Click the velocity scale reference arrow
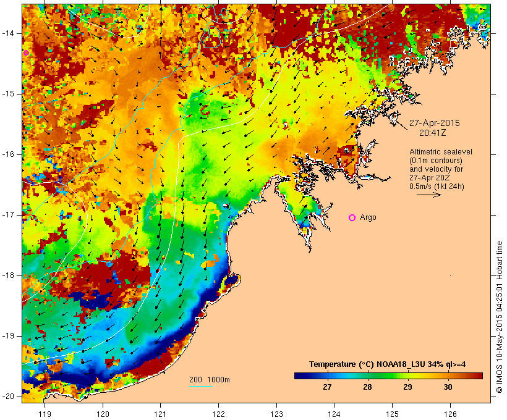The image size is (507, 420). pyautogui.click(x=428, y=195)
